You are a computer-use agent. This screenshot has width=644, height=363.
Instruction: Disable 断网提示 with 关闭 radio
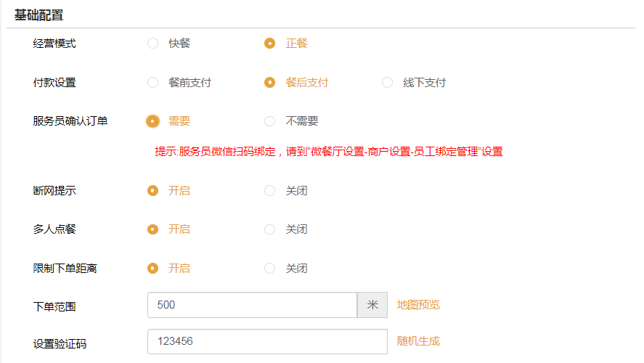(270, 191)
